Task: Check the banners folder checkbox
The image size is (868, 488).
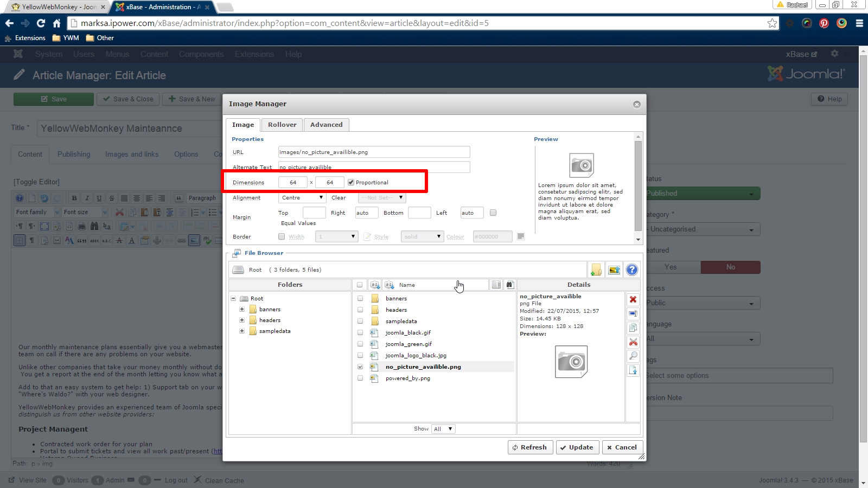Action: coord(360,298)
